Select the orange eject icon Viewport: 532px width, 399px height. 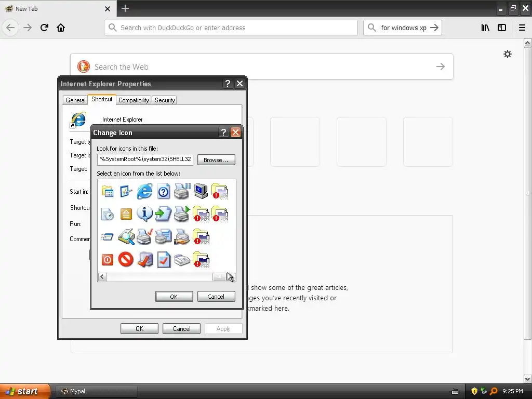pyautogui.click(x=126, y=214)
